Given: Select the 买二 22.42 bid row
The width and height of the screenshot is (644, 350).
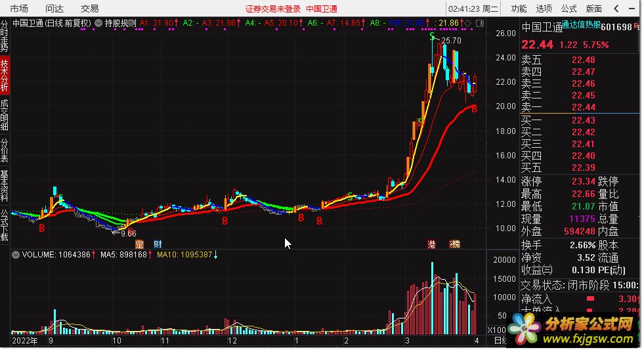Looking at the screenshot, I should click(580, 132).
